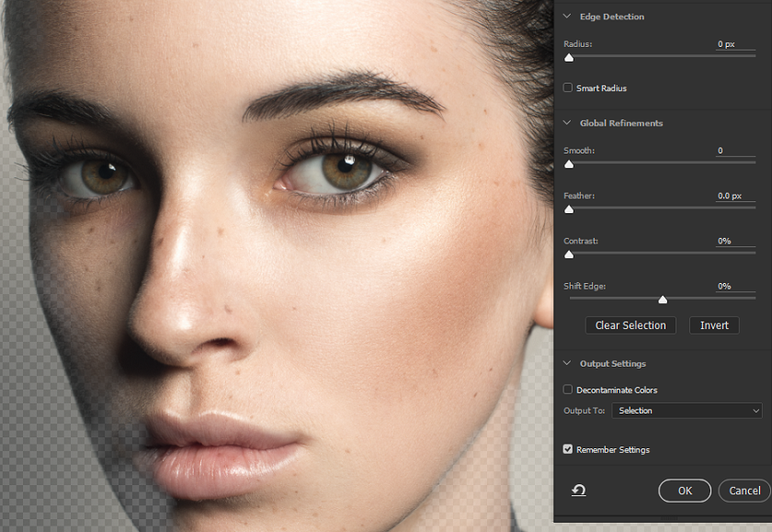Collapse the Edge Detection section
The width and height of the screenshot is (772, 532).
click(567, 17)
